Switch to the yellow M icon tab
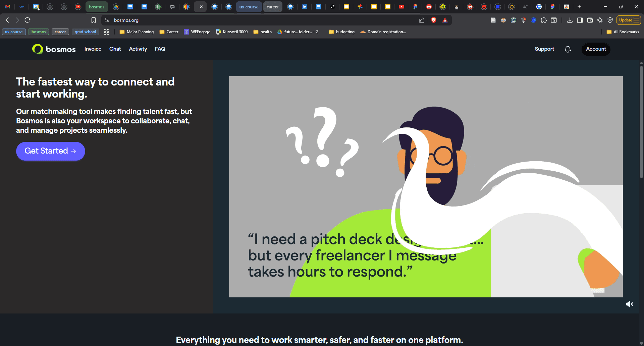This screenshot has width=644, height=346. (443, 7)
